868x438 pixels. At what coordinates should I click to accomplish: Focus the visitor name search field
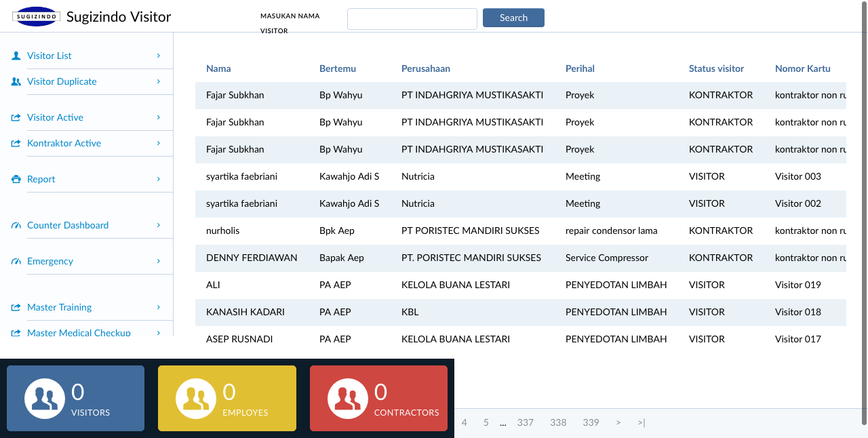412,19
